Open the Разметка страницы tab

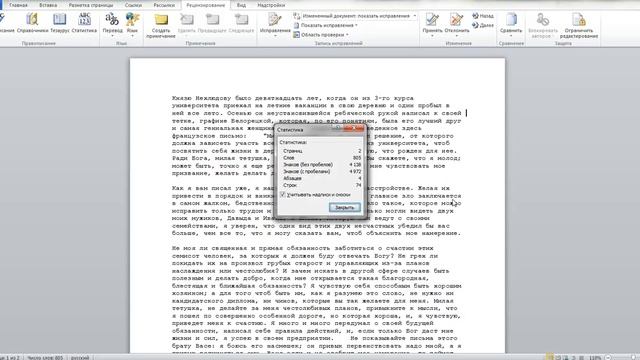pyautogui.click(x=91, y=5)
